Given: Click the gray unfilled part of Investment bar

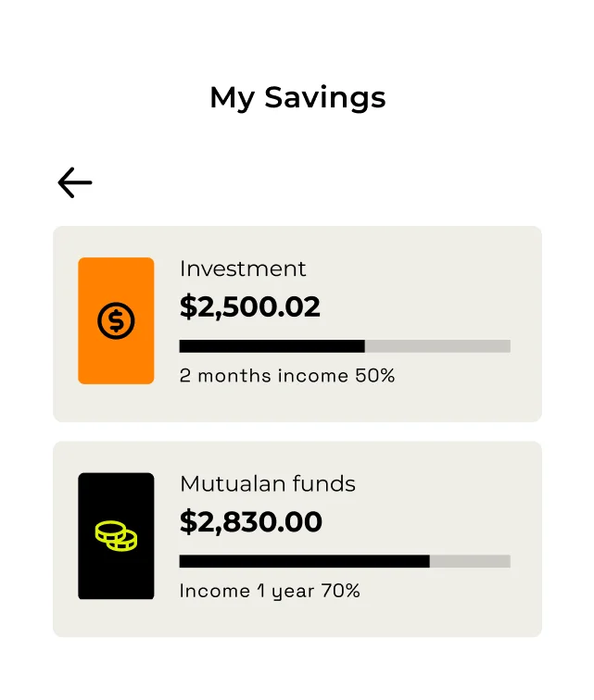Looking at the screenshot, I should click(437, 346).
